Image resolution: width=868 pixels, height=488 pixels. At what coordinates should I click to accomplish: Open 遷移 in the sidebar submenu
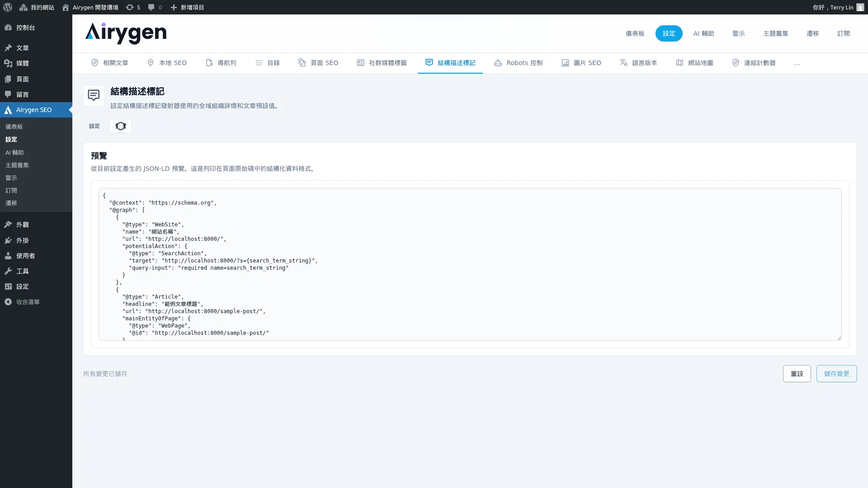click(11, 203)
